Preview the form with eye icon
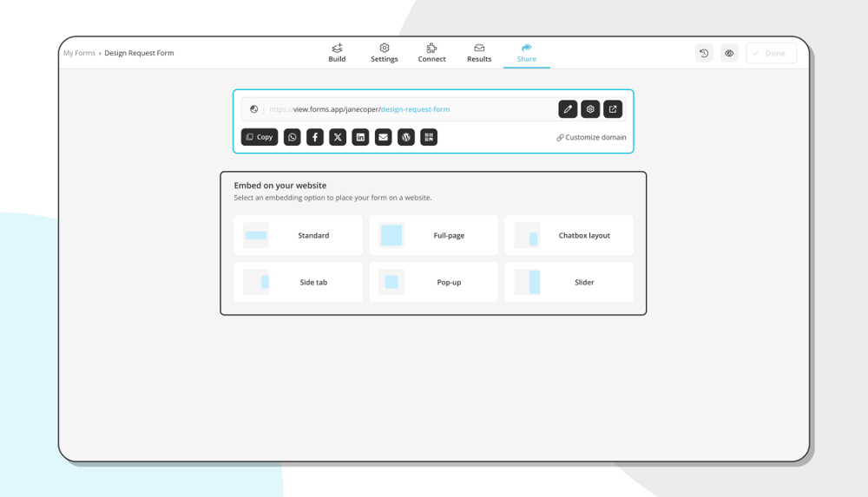 (729, 53)
